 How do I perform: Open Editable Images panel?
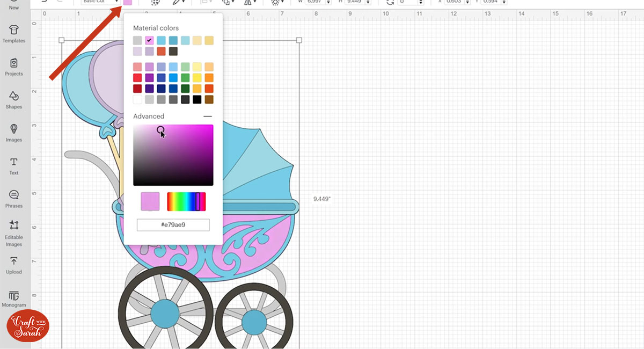point(14,233)
